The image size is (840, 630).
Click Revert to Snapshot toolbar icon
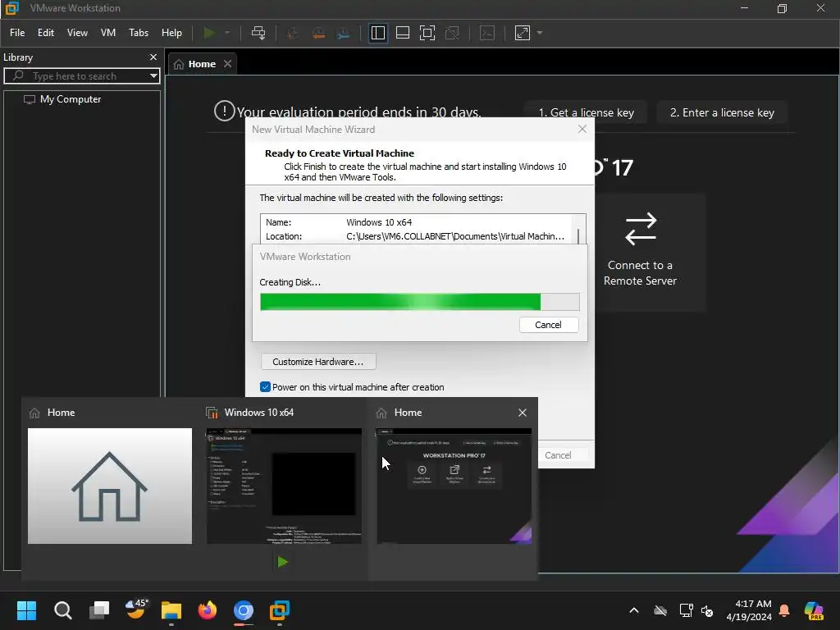pyautogui.click(x=318, y=33)
